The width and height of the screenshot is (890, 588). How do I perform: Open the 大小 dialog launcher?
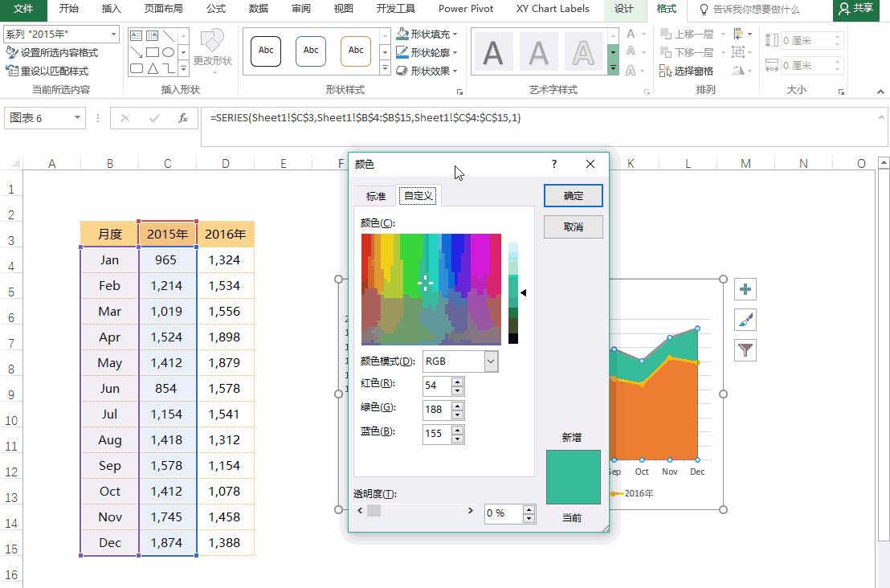(841, 92)
